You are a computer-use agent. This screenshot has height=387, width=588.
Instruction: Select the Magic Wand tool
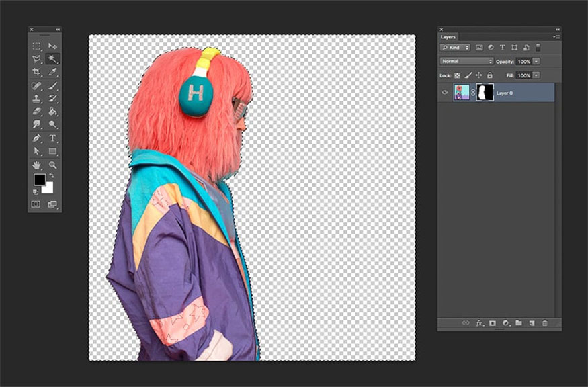point(52,59)
